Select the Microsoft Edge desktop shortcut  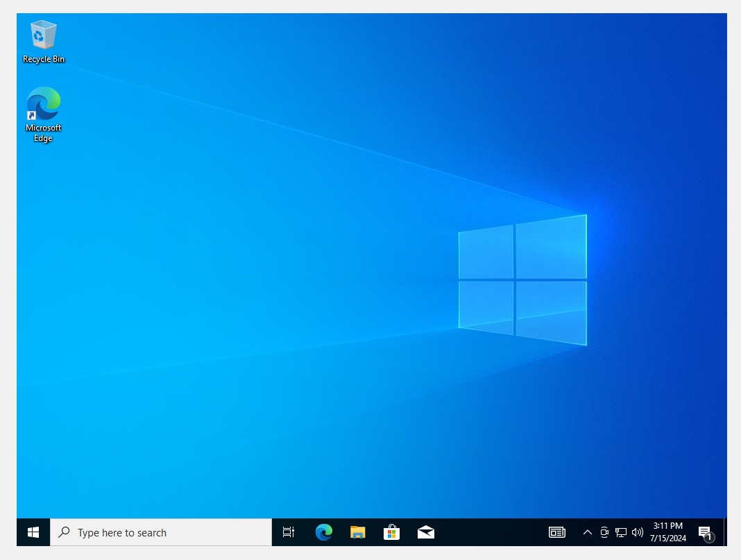(x=44, y=114)
